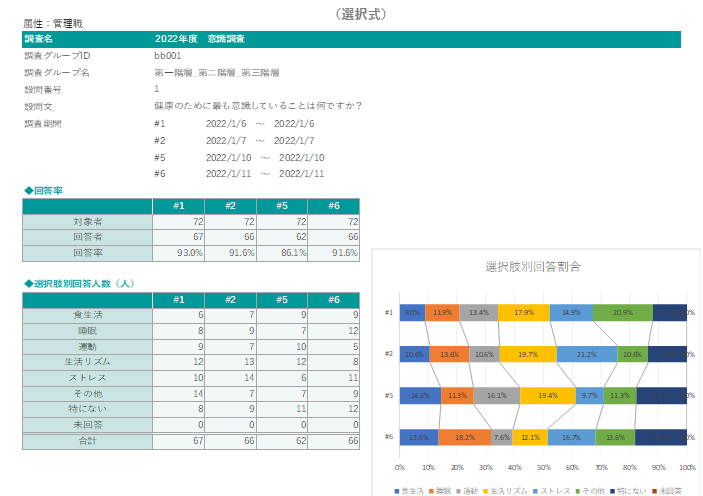Select the 生活リズム row label
Screen dimensions: 703x496
click(87, 362)
